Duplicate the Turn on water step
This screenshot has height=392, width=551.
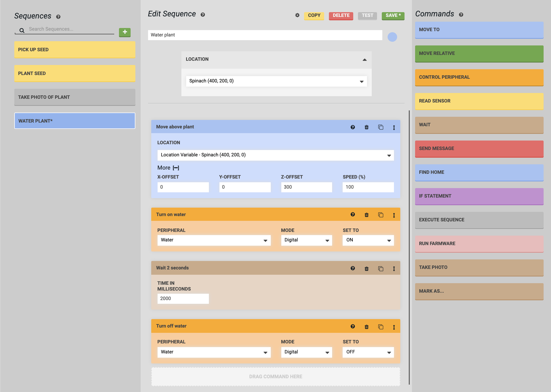point(380,215)
